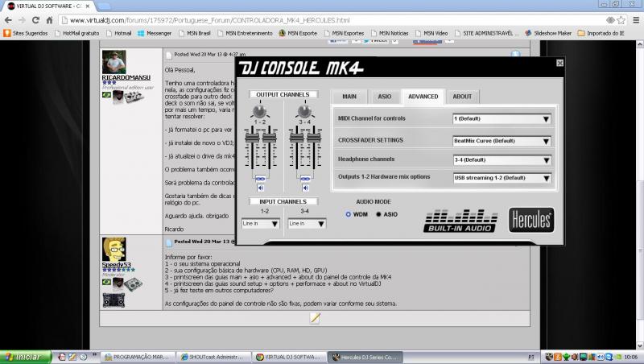Image resolution: width=644 pixels, height=364 pixels.
Task: Click the address bar URL
Action: pyautogui.click(x=209, y=20)
